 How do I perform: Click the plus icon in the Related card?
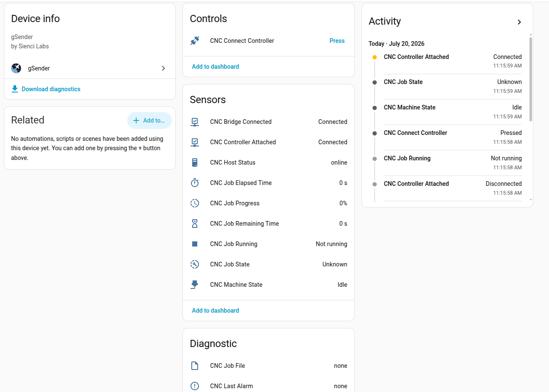pos(136,120)
